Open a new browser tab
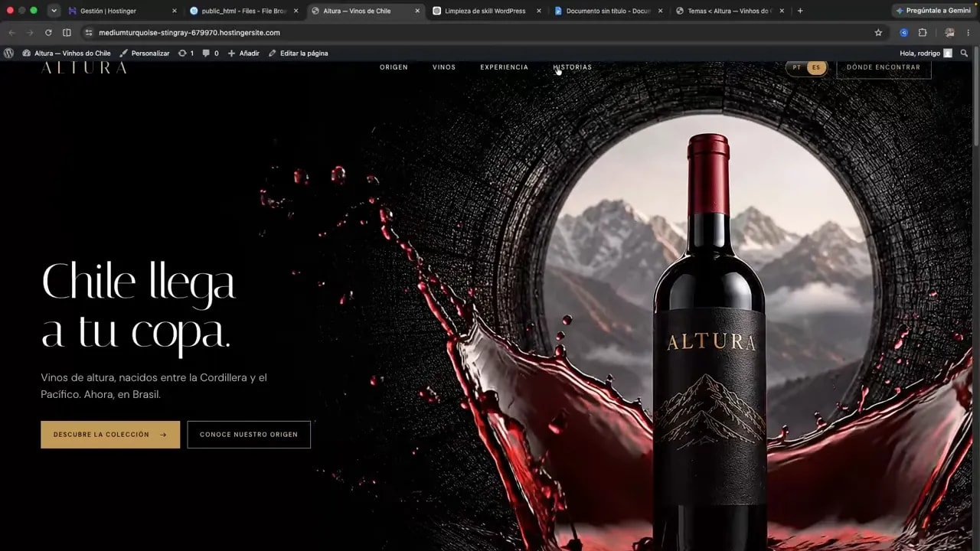980x551 pixels. (x=800, y=11)
